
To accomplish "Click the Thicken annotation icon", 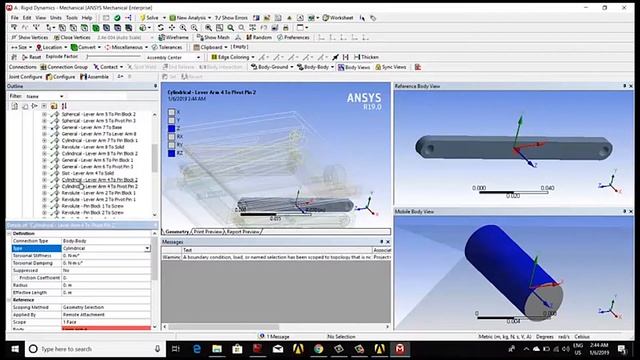I will point(357,57).
